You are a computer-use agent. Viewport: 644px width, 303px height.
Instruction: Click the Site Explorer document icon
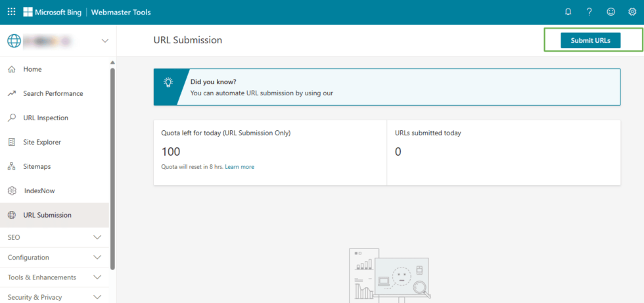coord(12,142)
